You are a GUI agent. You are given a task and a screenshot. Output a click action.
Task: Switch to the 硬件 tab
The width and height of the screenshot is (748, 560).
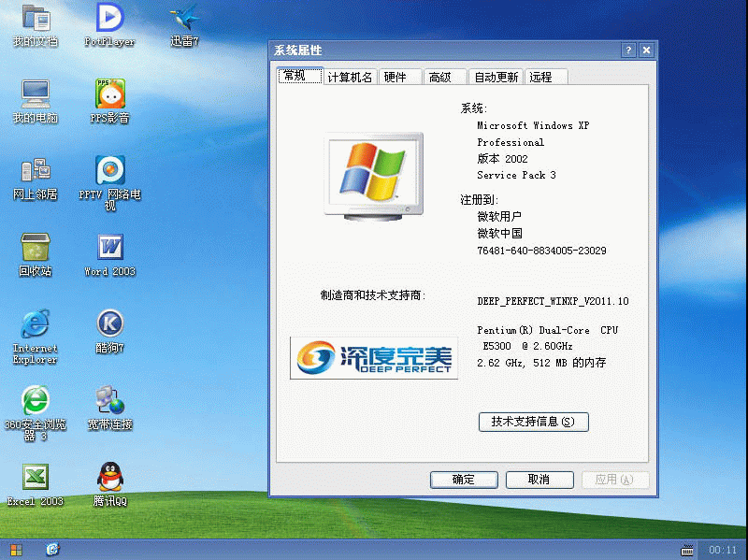(401, 78)
